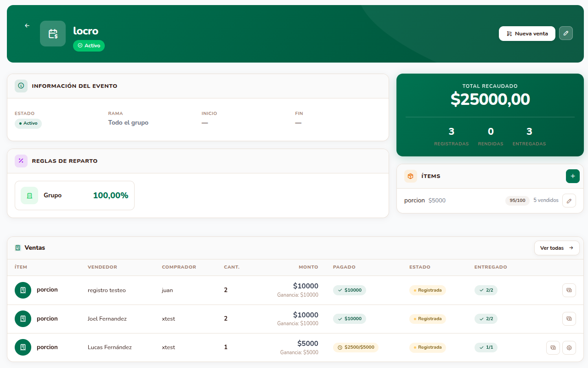
Task: Open the cash icon for registro testeo's sale
Action: pyautogui.click(x=569, y=290)
